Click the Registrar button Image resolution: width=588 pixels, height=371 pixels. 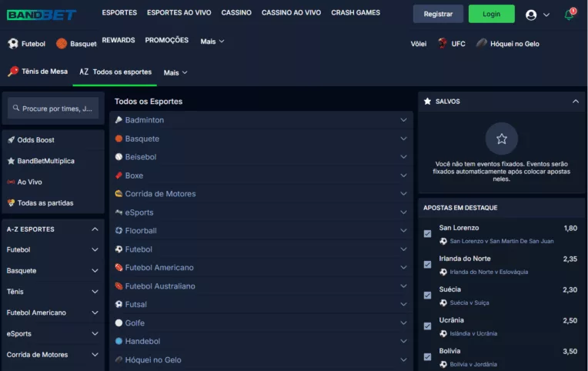point(438,14)
